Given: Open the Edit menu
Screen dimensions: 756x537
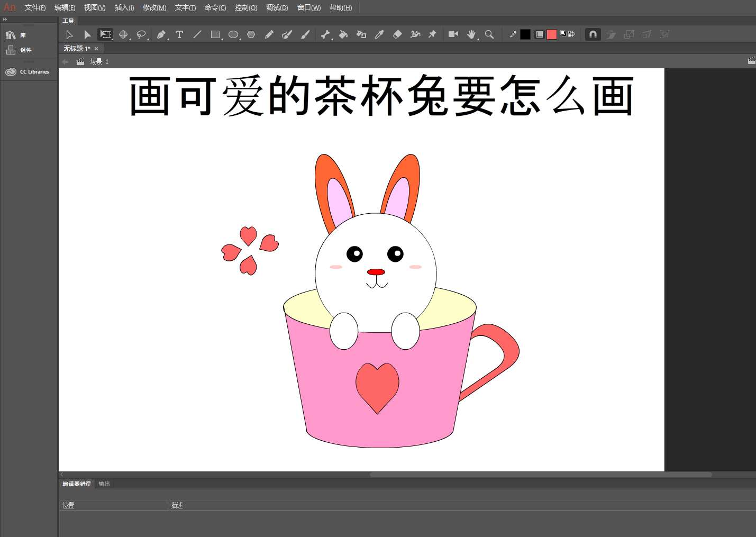Looking at the screenshot, I should point(65,7).
